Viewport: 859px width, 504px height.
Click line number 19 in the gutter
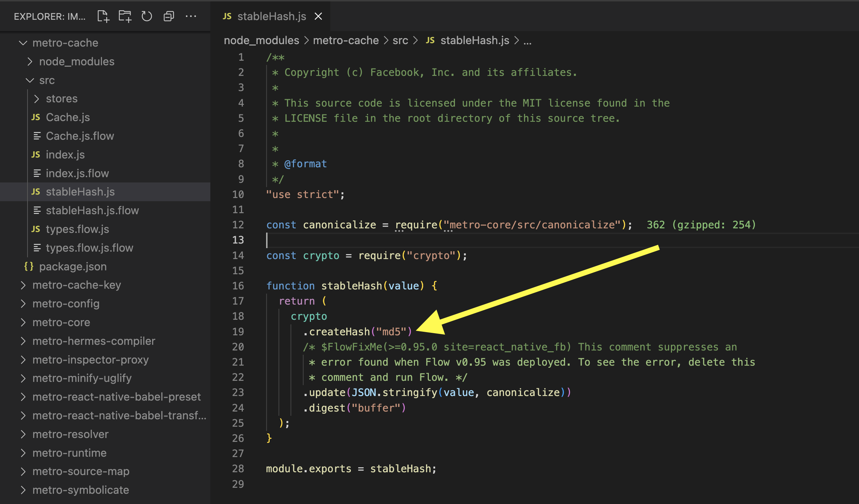coord(238,332)
